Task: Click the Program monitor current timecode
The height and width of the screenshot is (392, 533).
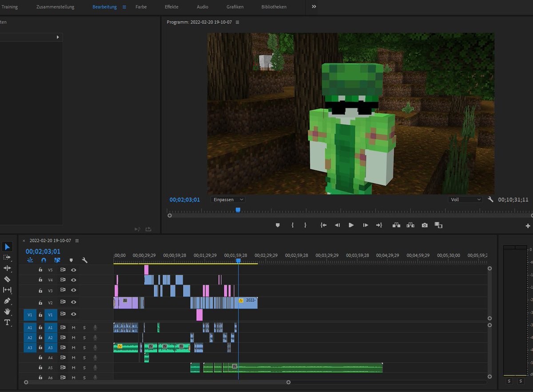Action: point(185,200)
